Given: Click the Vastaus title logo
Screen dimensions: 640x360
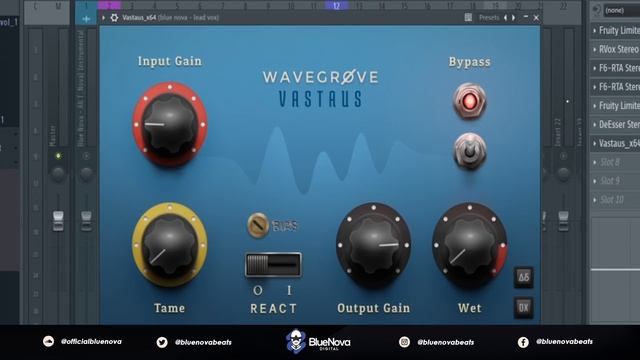Looking at the screenshot, I should pos(320,99).
